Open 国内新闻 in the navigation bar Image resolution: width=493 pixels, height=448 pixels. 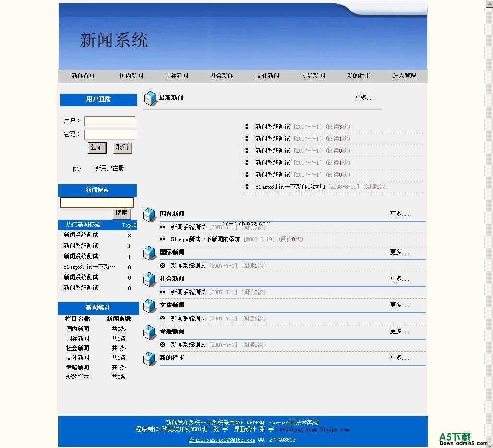coord(132,76)
